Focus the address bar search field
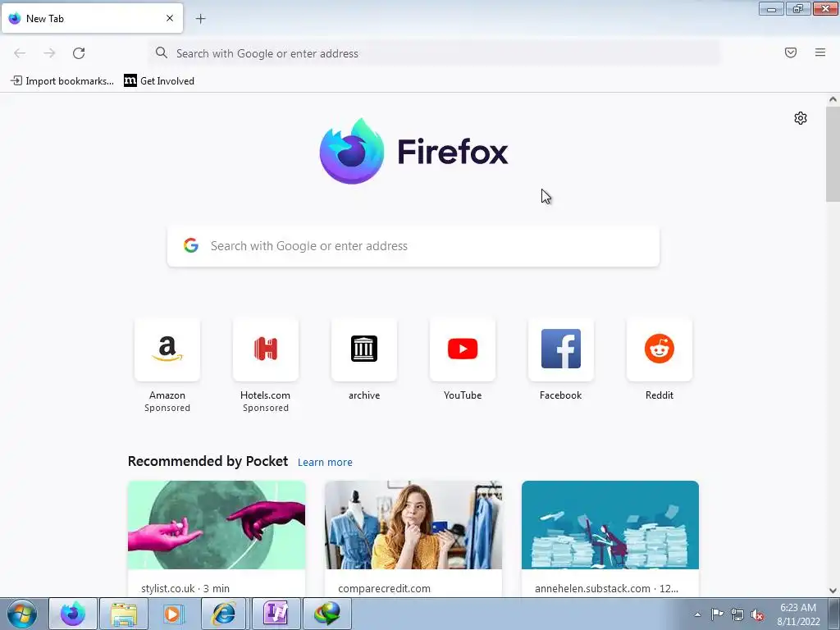Image resolution: width=840 pixels, height=630 pixels. coord(435,53)
